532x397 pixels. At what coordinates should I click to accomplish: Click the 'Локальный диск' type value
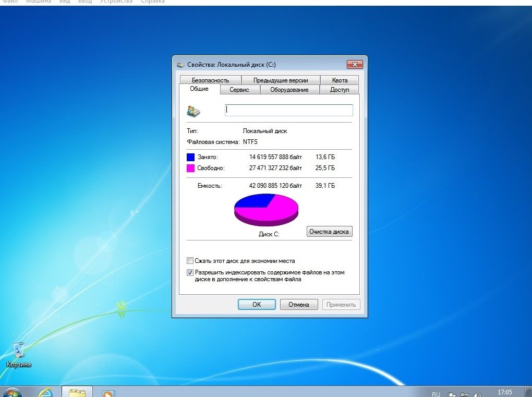tap(265, 131)
